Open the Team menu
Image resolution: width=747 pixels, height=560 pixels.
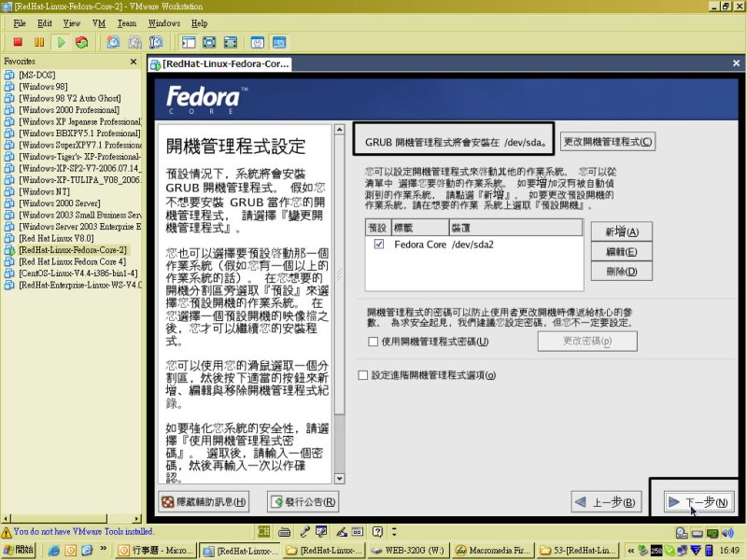[127, 23]
